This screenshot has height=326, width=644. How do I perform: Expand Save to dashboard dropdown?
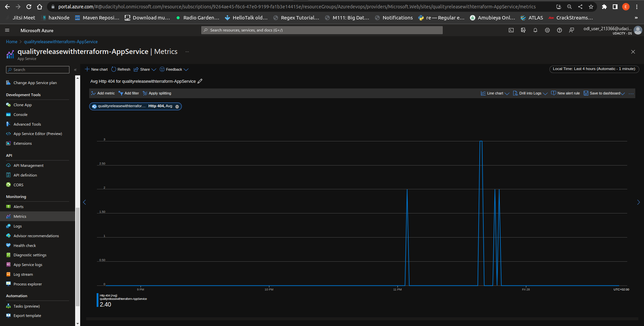(604, 93)
